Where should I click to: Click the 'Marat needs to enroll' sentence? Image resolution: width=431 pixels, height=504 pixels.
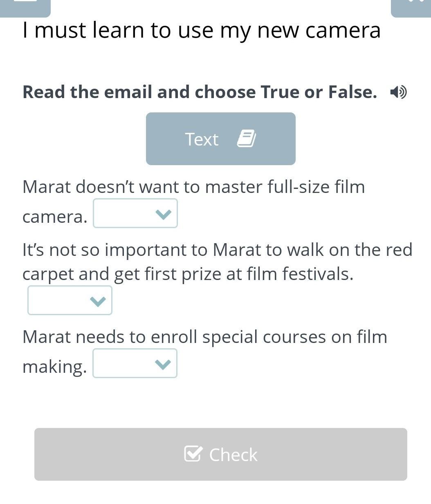[x=204, y=337]
